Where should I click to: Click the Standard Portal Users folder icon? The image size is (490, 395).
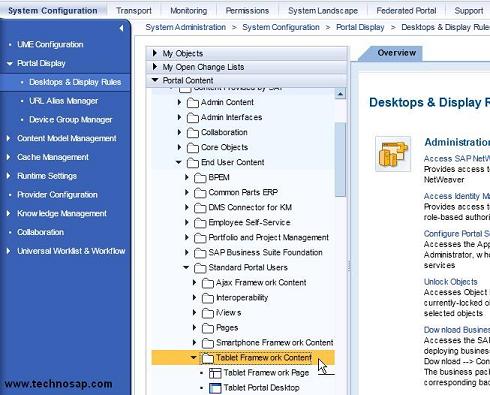click(x=200, y=268)
